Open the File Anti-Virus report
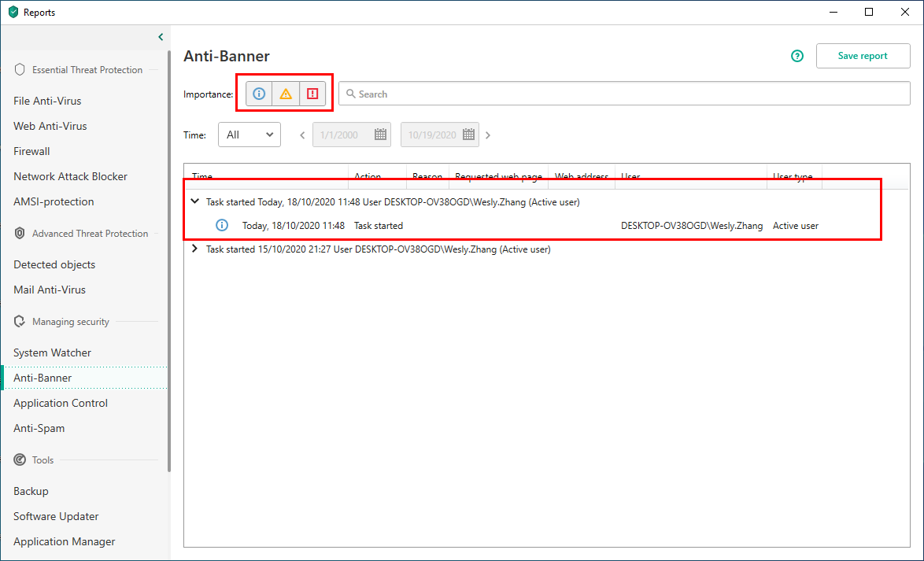The image size is (924, 561). pos(47,101)
